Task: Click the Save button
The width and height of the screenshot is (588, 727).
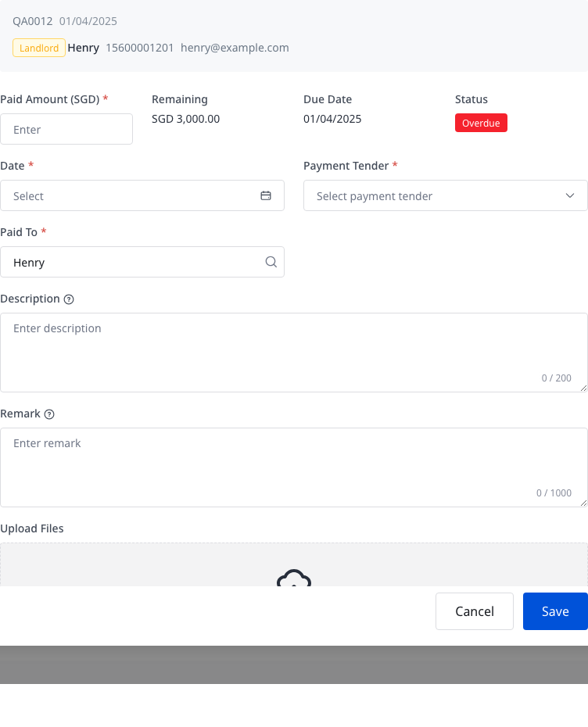Action: pos(555,611)
